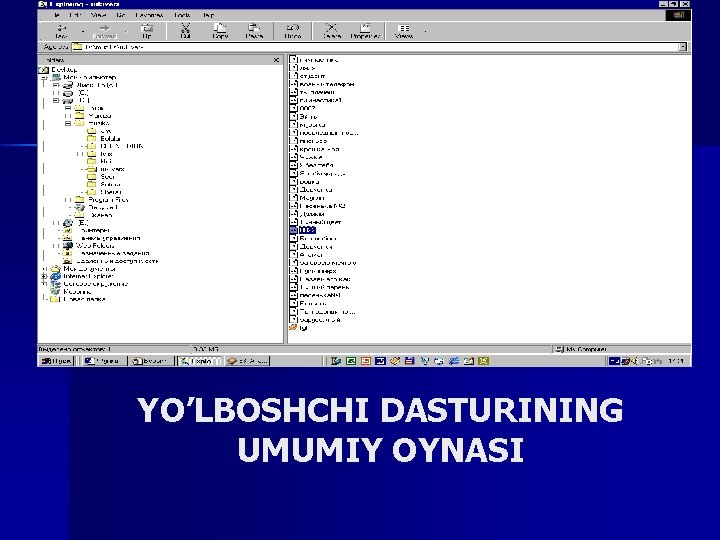Select the highlighted file in list
This screenshot has height=540, width=720.
coord(307,230)
